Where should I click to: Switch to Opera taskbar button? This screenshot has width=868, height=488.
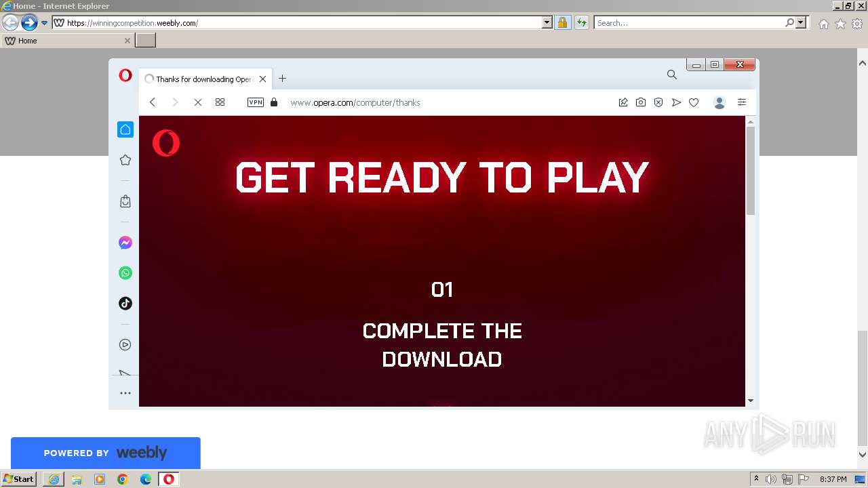click(168, 479)
